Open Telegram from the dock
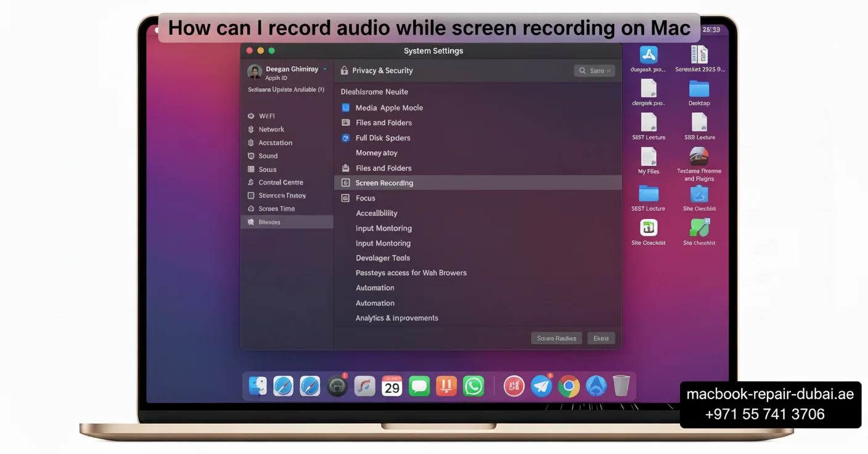This screenshot has height=454, width=868. 541,387
